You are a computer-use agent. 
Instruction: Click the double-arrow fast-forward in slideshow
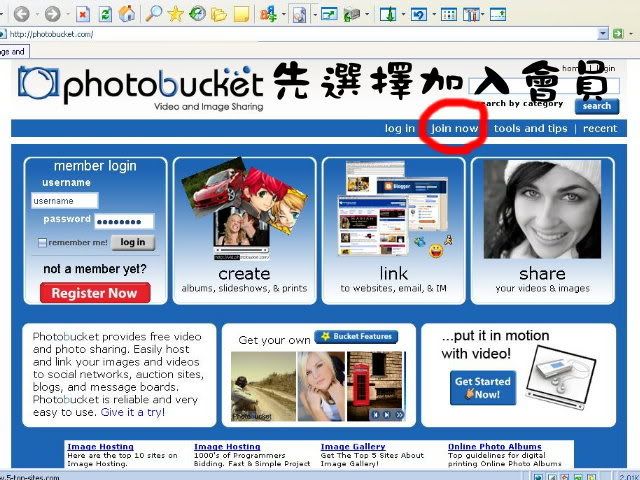click(x=399, y=415)
